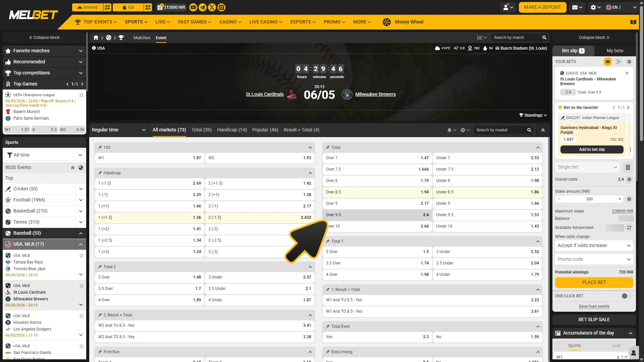Refresh the Available Advancebet amount
Image resolution: width=644 pixels, height=362 pixels.
[629, 228]
